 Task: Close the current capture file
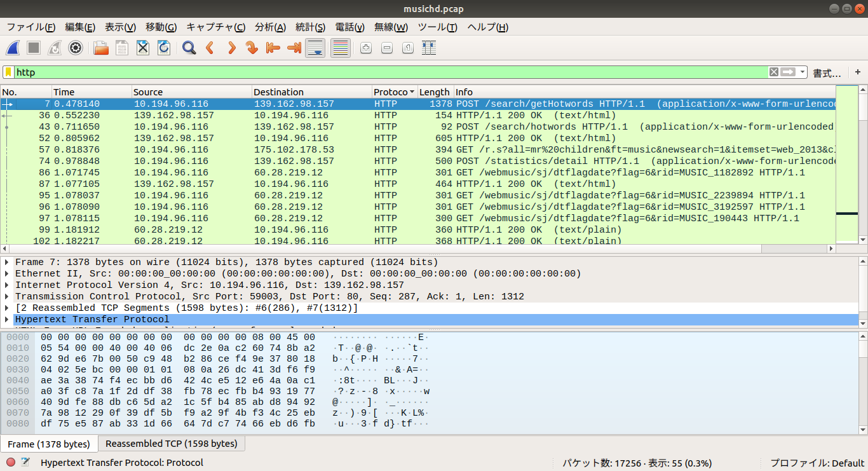[143, 48]
